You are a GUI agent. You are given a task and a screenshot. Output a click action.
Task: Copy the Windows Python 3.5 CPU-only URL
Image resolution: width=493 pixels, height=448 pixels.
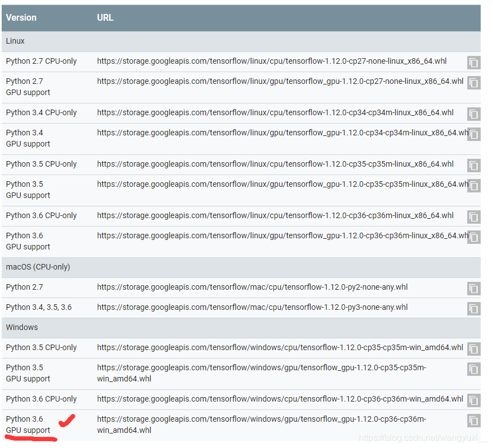[x=473, y=349]
